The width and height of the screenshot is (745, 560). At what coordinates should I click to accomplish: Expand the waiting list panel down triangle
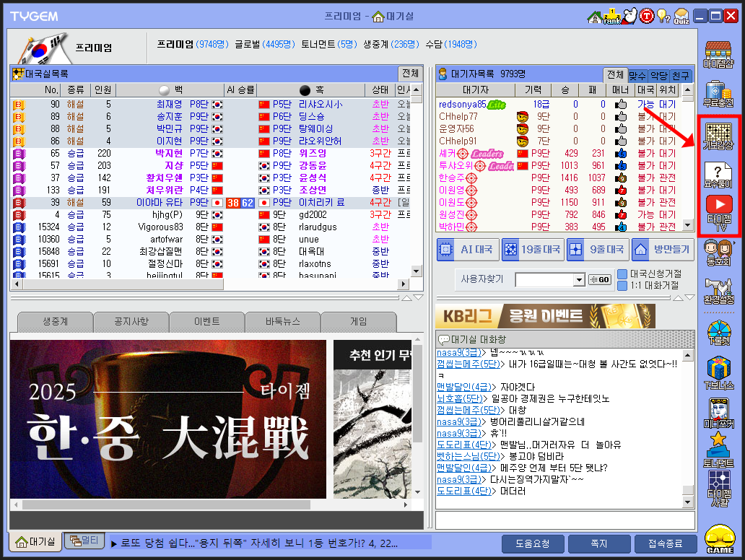pyautogui.click(x=690, y=298)
